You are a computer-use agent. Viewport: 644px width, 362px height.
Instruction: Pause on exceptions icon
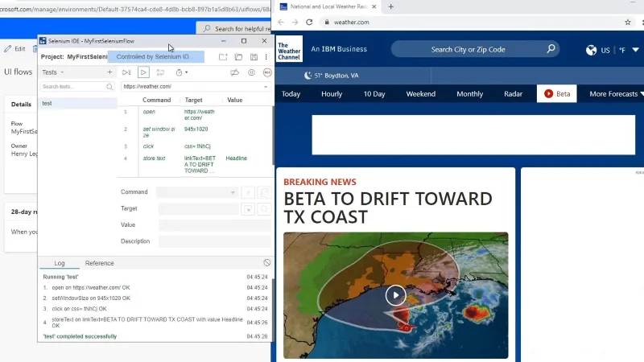click(251, 72)
